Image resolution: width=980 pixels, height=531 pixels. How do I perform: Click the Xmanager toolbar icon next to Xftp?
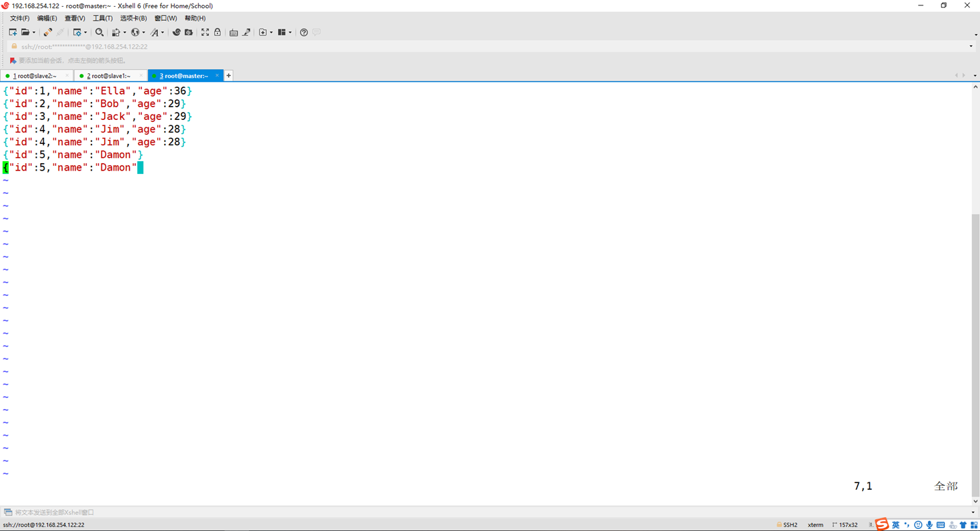coord(189,32)
